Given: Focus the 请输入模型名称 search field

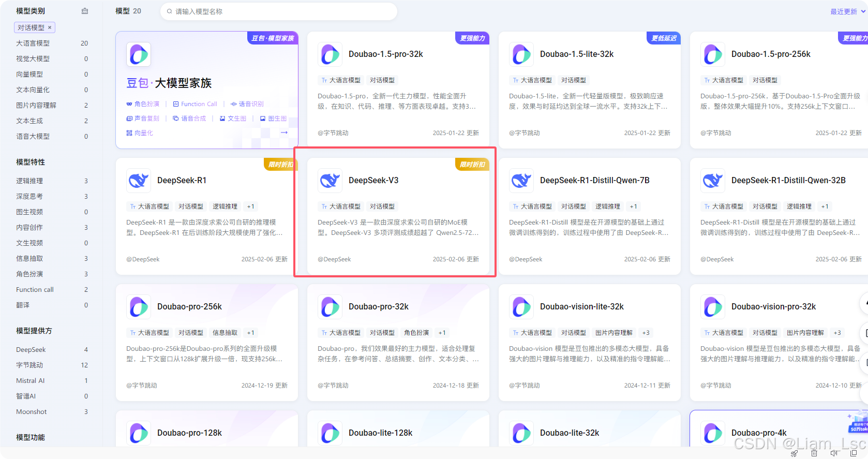Looking at the screenshot, I should tap(279, 11).
